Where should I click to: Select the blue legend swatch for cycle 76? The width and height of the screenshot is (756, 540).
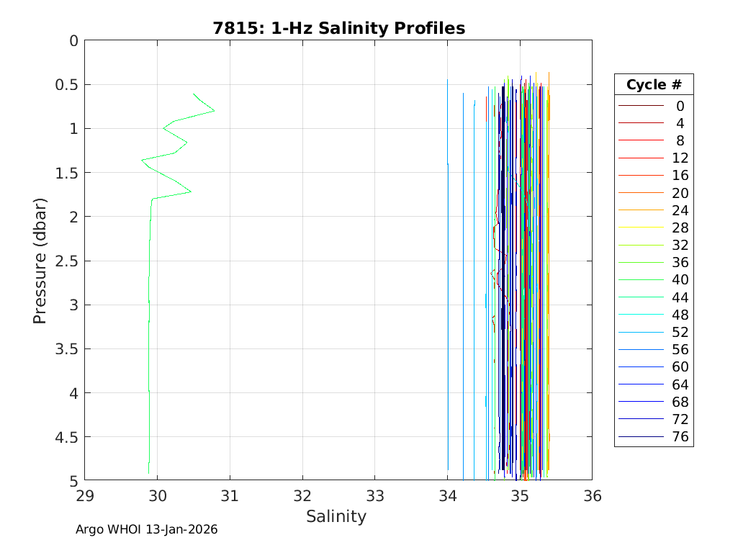pyautogui.click(x=640, y=437)
